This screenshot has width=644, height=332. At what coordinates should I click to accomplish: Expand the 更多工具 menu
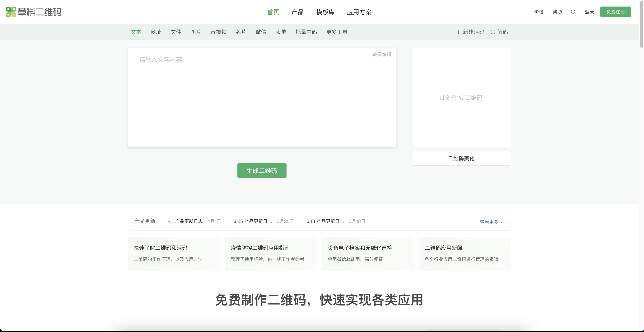337,32
